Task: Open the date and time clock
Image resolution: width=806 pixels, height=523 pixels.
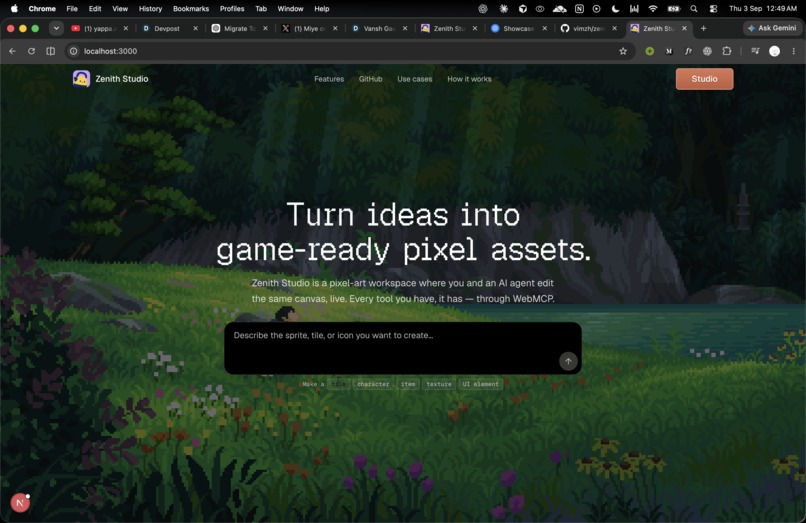Action: (763, 8)
